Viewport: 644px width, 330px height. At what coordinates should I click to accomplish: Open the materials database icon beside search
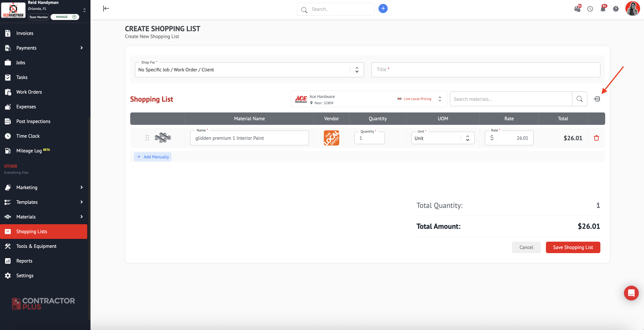click(x=597, y=99)
